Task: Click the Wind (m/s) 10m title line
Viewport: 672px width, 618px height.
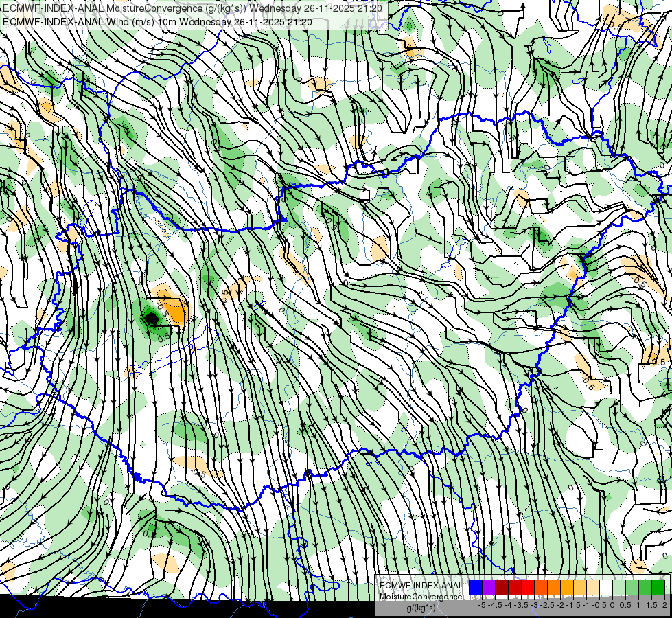Action: [157, 22]
